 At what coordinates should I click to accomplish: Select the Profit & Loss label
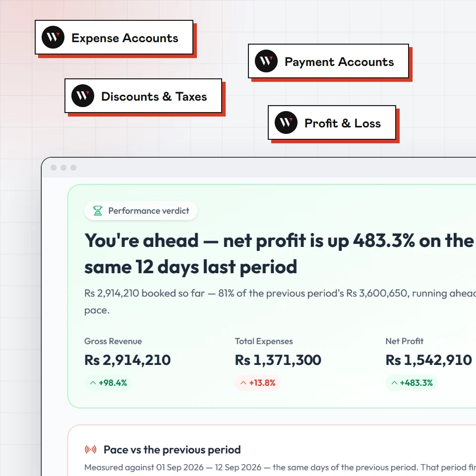343,123
